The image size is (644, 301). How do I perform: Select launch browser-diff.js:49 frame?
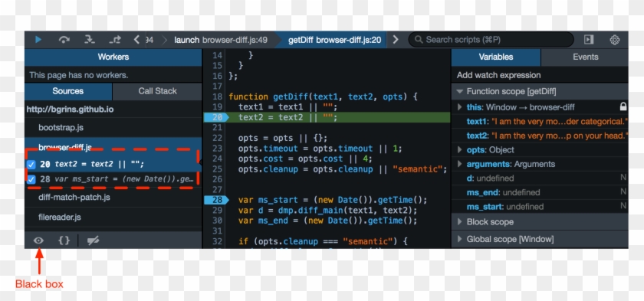(x=220, y=40)
